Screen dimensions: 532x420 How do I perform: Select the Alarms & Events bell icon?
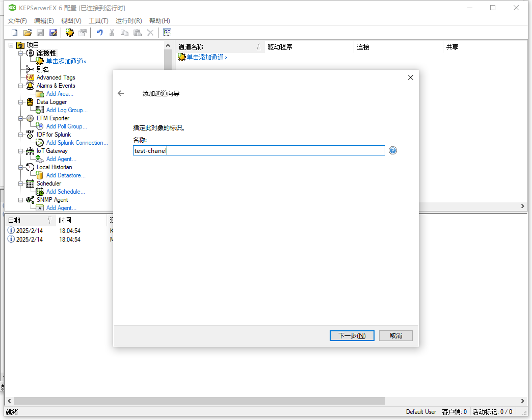point(30,86)
